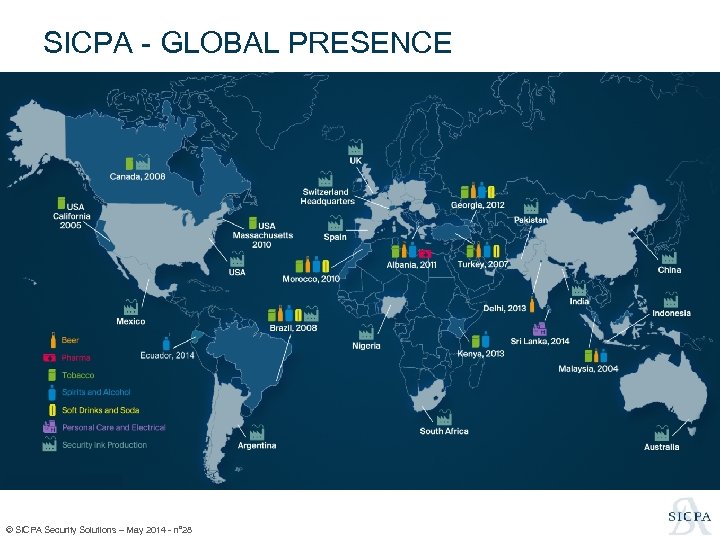Click the 'Security Ink Production' legend text
The width and height of the screenshot is (720, 540).
[105, 445]
